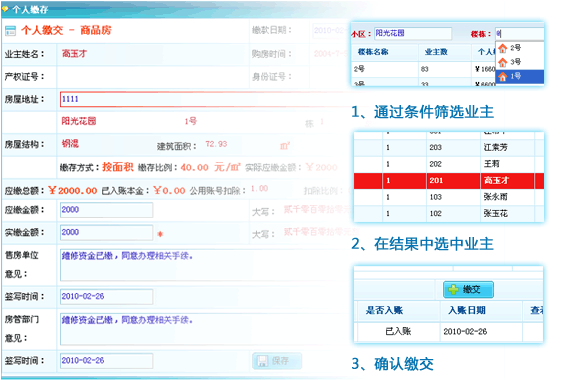The image size is (585, 380).
Task: Click the green plus 缴交 button
Action: 468,289
